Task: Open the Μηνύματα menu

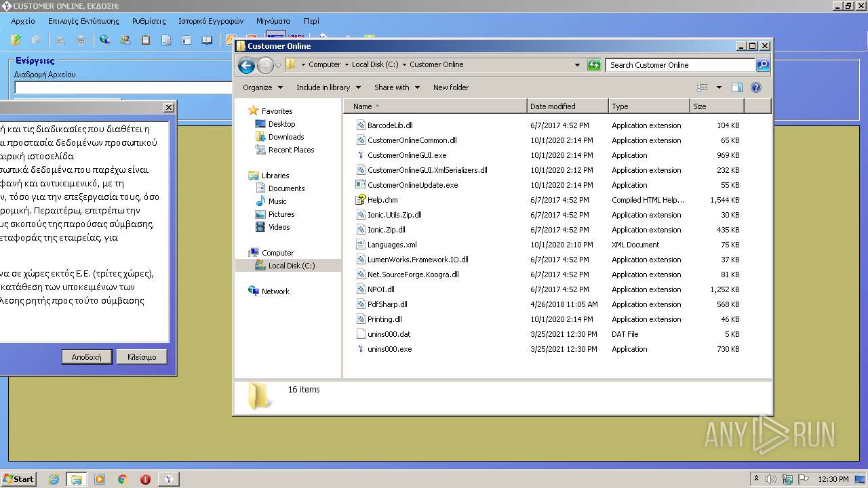Action: 273,21
